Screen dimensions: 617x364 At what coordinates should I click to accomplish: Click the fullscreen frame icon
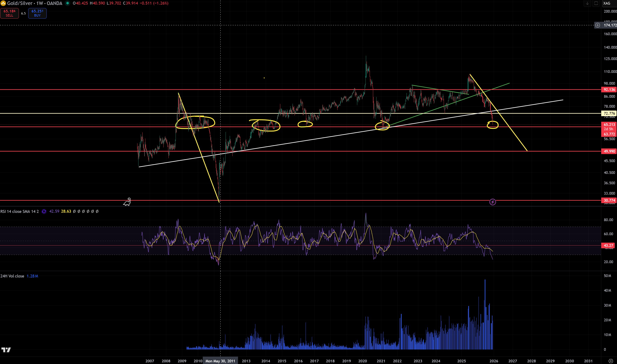pos(596,3)
